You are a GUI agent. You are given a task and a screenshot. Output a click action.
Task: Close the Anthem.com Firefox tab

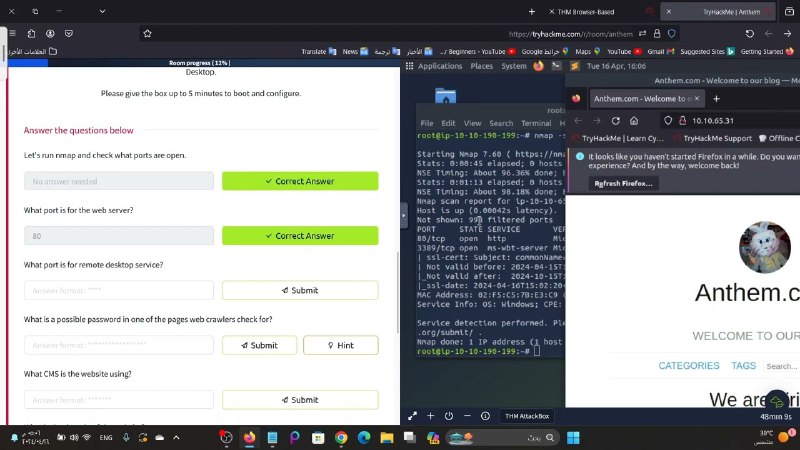697,98
